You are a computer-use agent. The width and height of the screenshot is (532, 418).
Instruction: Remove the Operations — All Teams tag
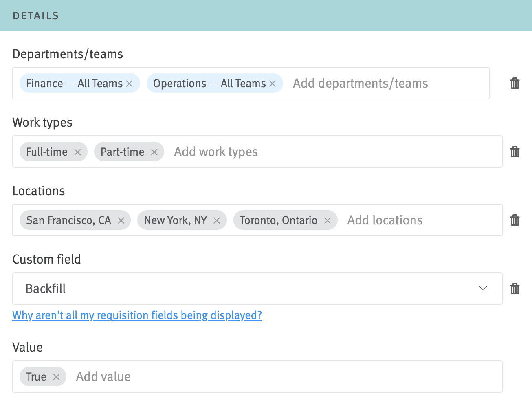pyautogui.click(x=272, y=83)
